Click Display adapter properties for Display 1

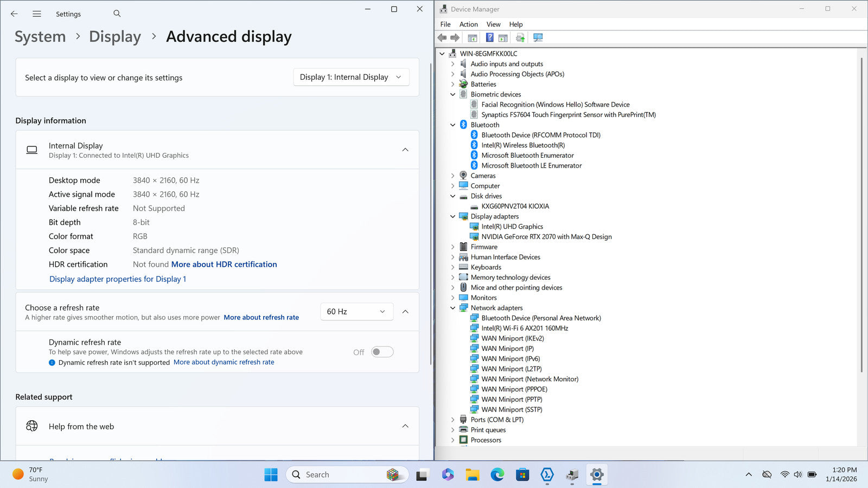pos(118,279)
